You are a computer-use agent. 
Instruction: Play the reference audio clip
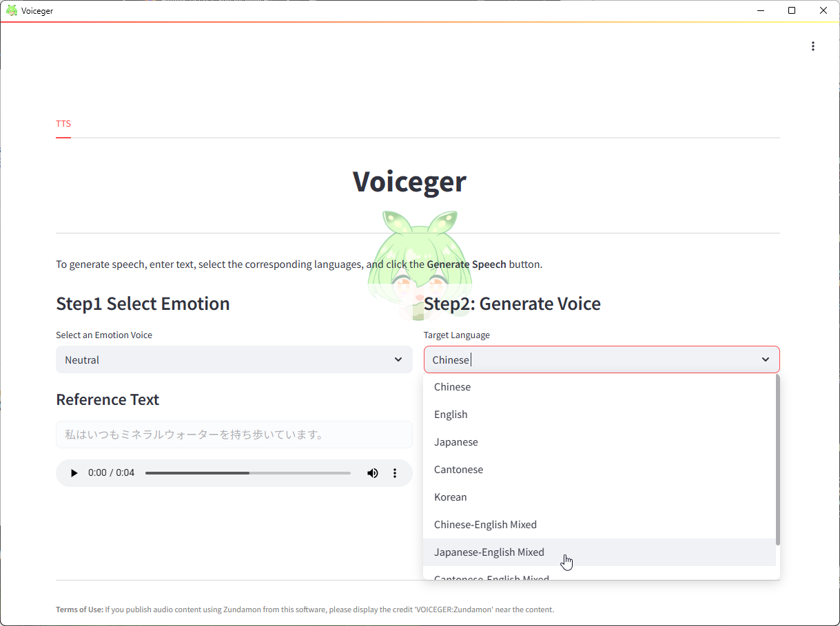74,473
